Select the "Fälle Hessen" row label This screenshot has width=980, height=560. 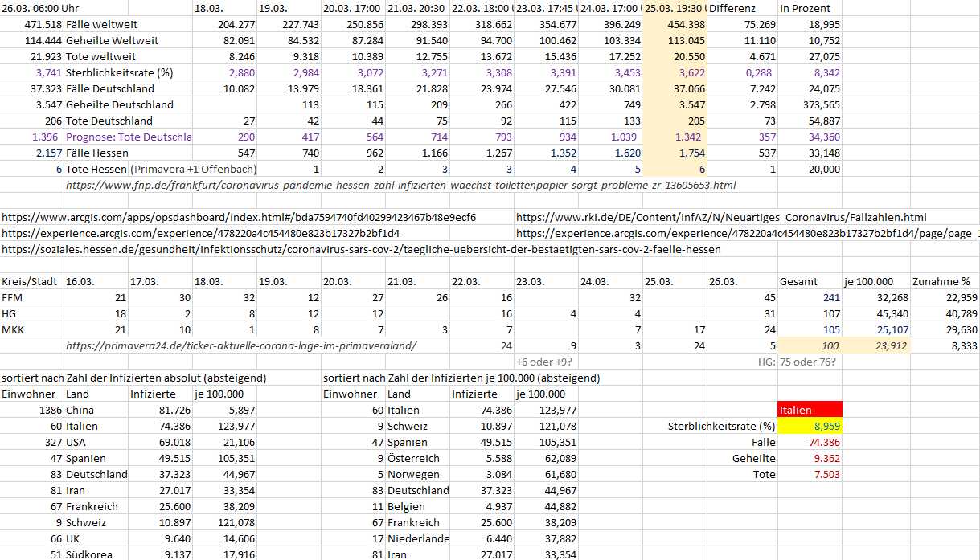point(97,153)
